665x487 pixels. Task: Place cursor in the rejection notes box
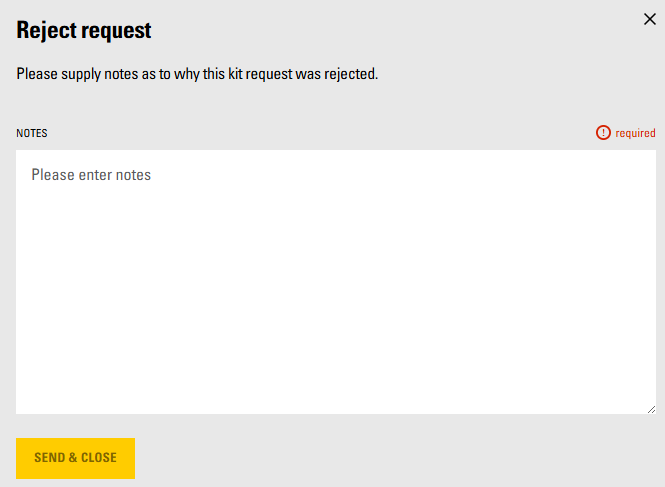click(336, 282)
